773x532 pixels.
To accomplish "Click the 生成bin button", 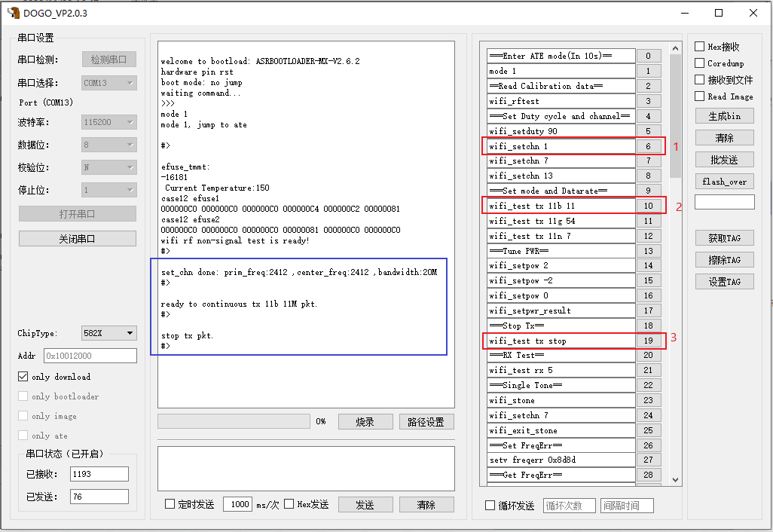I will [725, 116].
